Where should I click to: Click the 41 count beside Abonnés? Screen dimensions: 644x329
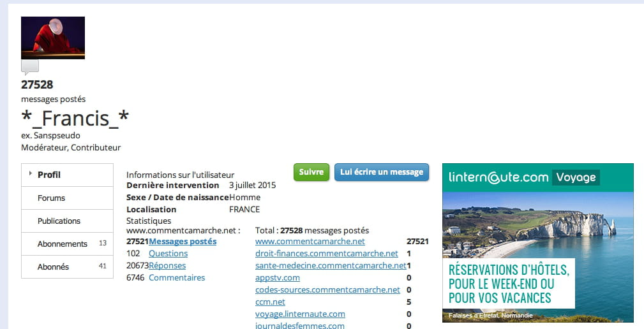tap(103, 267)
